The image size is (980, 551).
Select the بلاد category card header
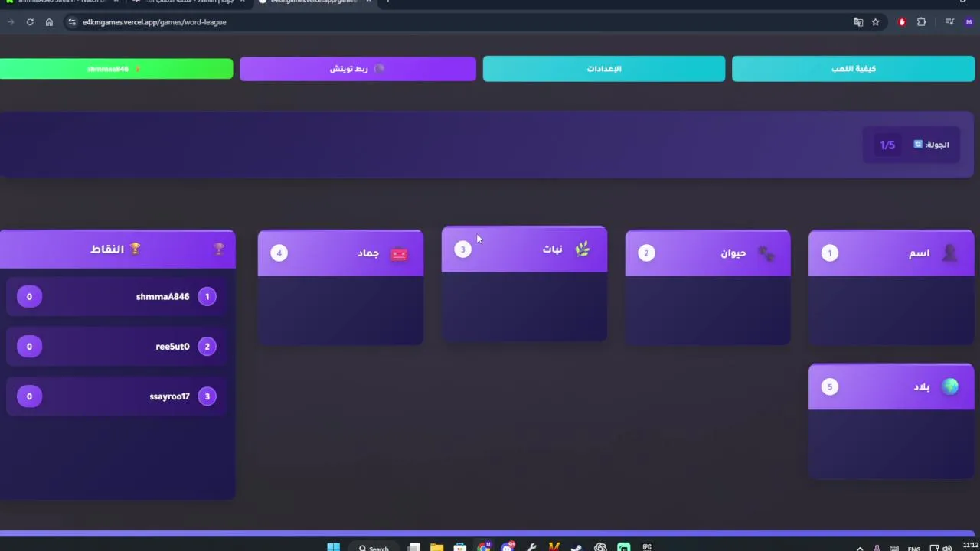891,386
